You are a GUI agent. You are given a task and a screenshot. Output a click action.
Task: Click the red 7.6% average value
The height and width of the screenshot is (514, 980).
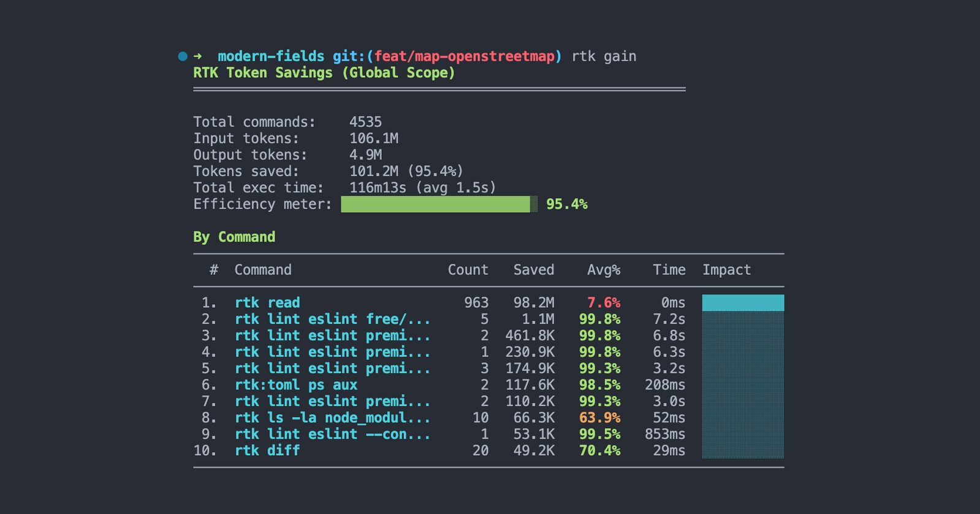[604, 303]
